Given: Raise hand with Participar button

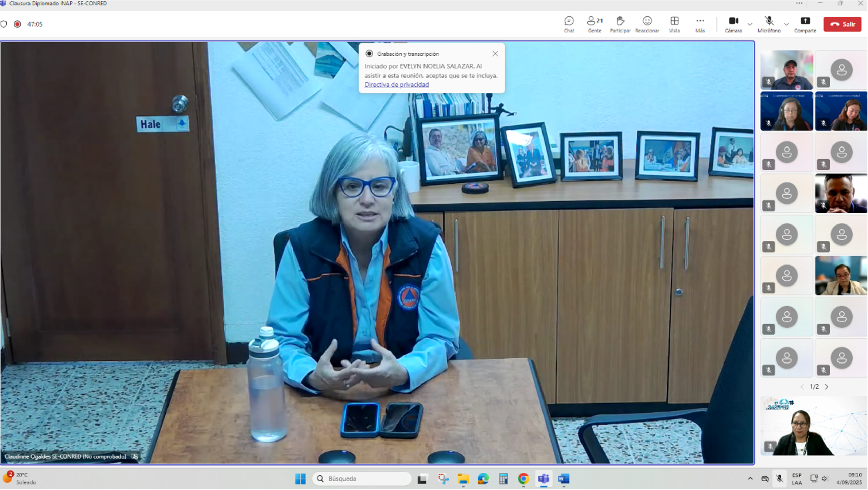Looking at the screenshot, I should 620,24.
